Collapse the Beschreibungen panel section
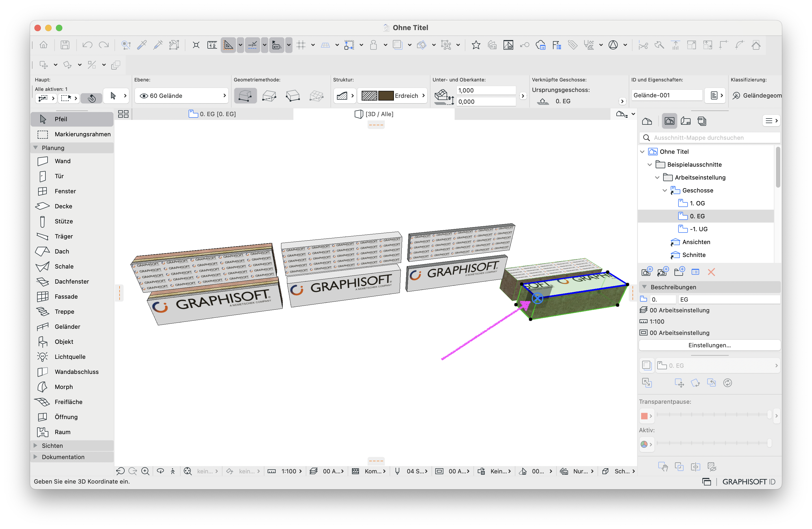This screenshot has width=812, height=529. (645, 287)
